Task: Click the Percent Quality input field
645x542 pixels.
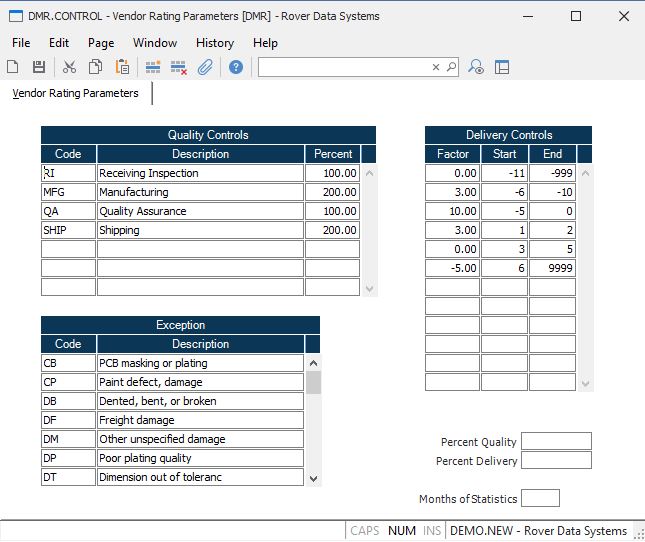Action: coord(556,441)
